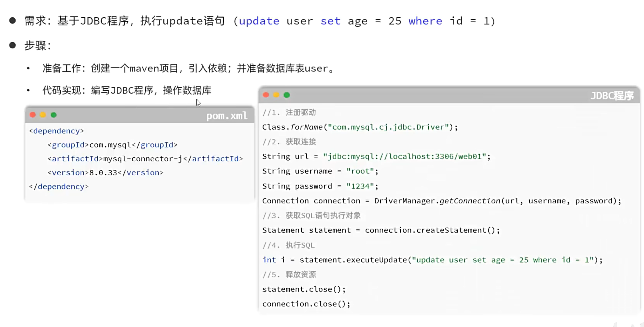Click the DriverManager.getConnection line

click(x=442, y=201)
